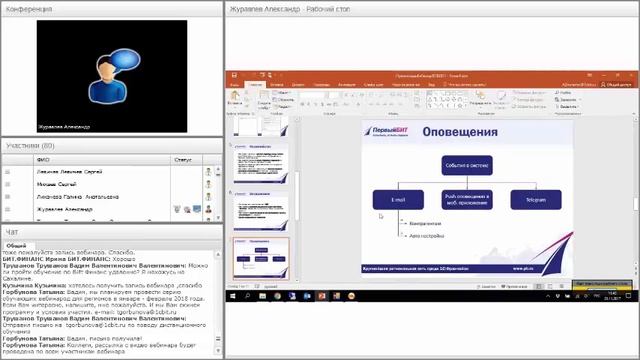Select the currently highlighted slide thumbnail
Screen dimensions: 640x360
(x=261, y=258)
